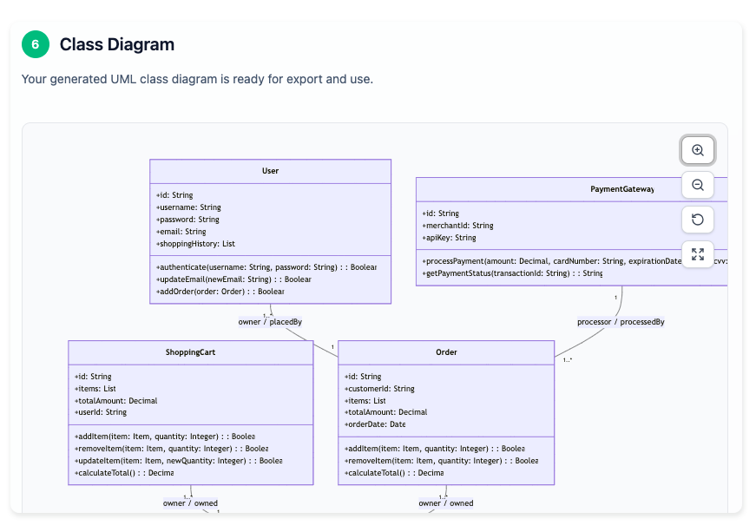
Task: Click Order's removeItem method
Action: point(441,461)
